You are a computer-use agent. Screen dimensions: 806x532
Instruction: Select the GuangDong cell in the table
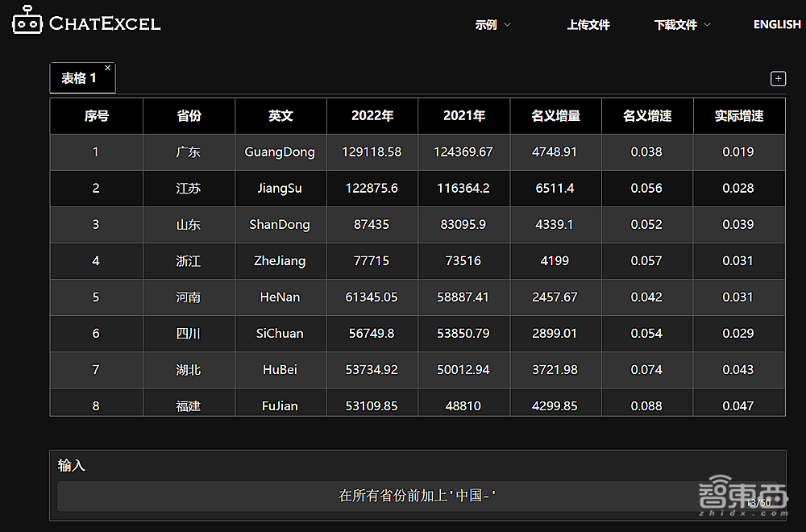tap(280, 152)
